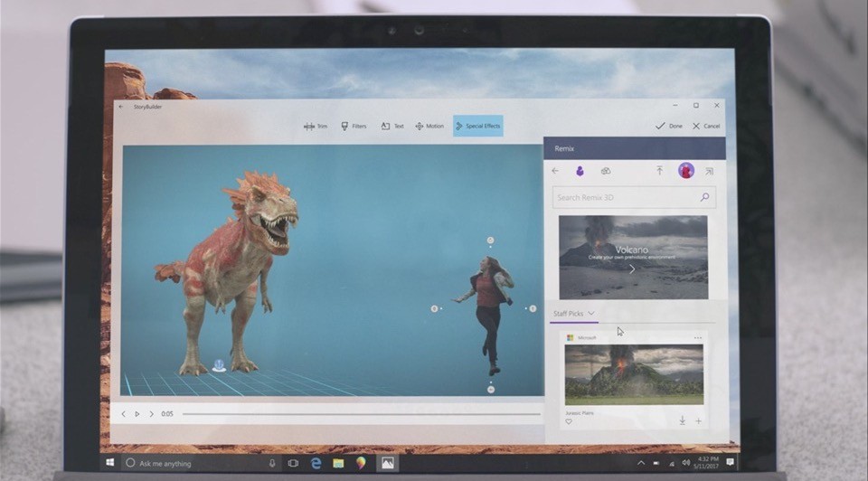
Task: Open the Action Center notifications
Action: click(x=731, y=462)
